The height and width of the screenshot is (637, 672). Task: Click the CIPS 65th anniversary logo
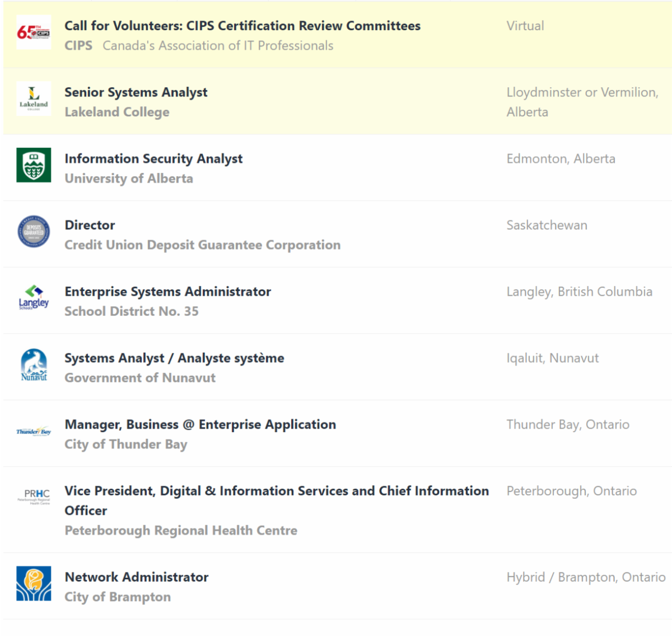[34, 32]
